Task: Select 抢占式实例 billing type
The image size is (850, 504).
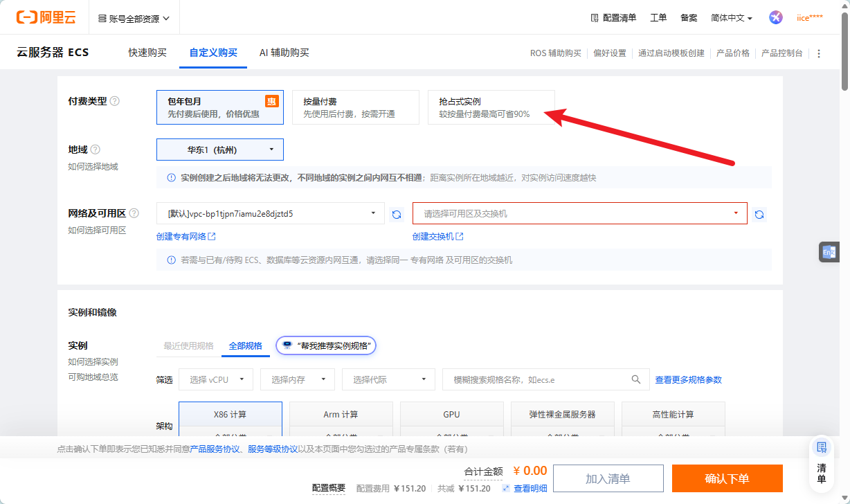Action: [x=491, y=107]
